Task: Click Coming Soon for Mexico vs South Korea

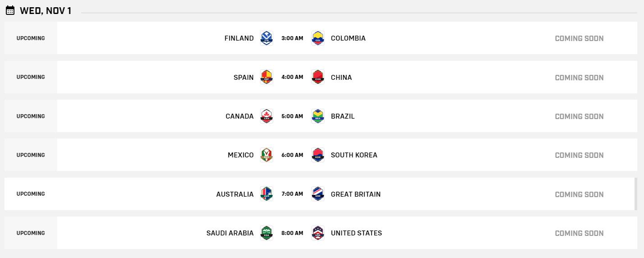Action: tap(579, 155)
